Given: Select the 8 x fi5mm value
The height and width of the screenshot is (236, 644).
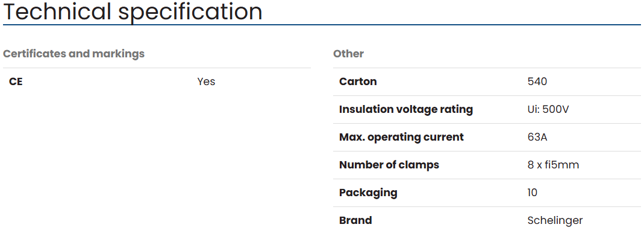Looking at the screenshot, I should (553, 165).
